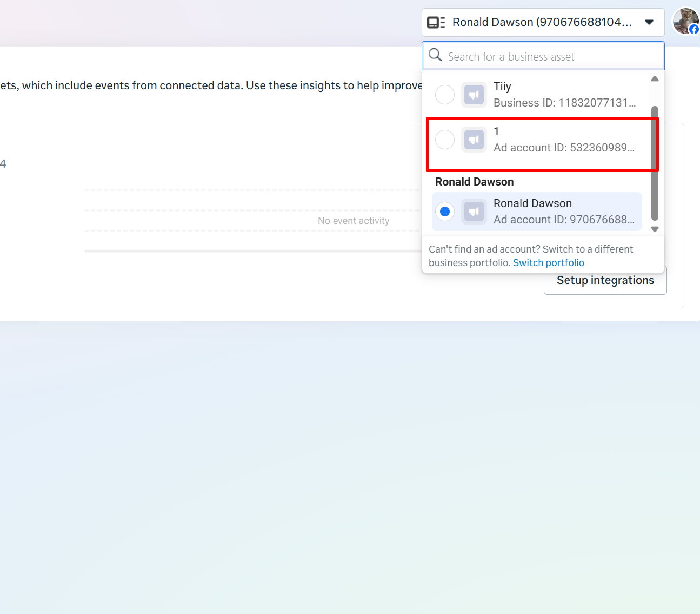Click the megaphone icon beside Tiiy

click(x=474, y=95)
